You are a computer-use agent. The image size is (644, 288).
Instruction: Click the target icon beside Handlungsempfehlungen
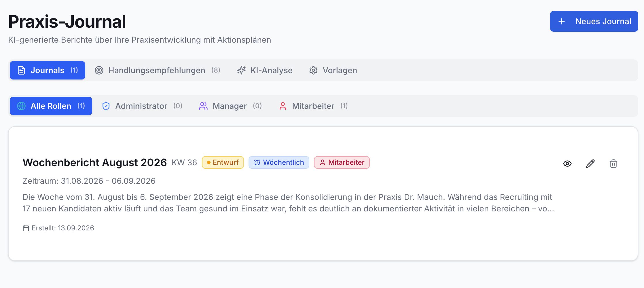[99, 70]
